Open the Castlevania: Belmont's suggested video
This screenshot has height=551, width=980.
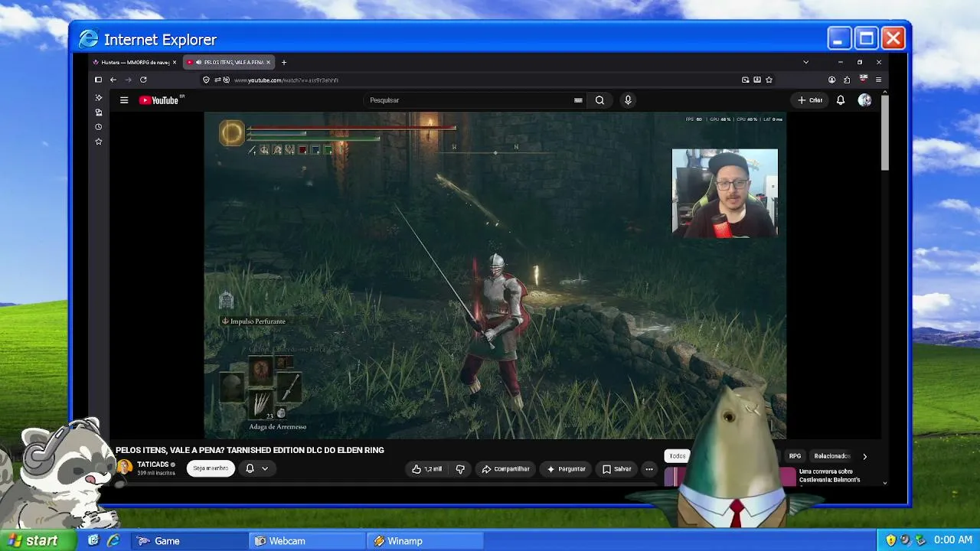tap(830, 476)
